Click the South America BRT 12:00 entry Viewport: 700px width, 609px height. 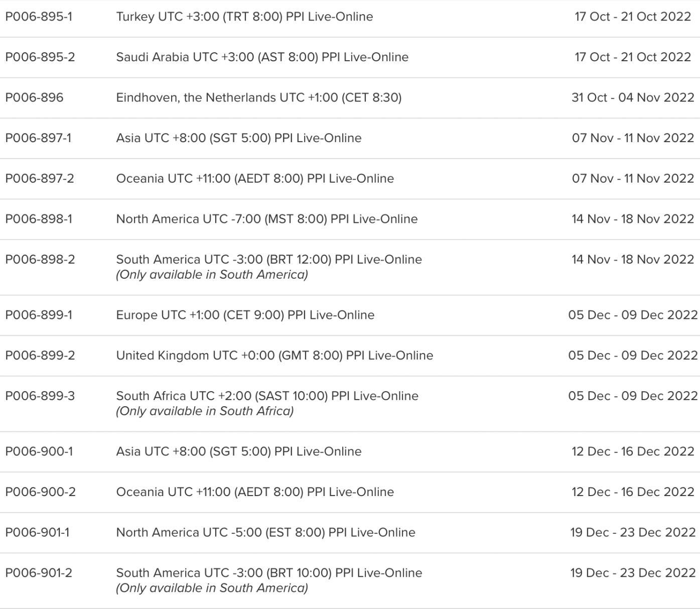(x=269, y=260)
